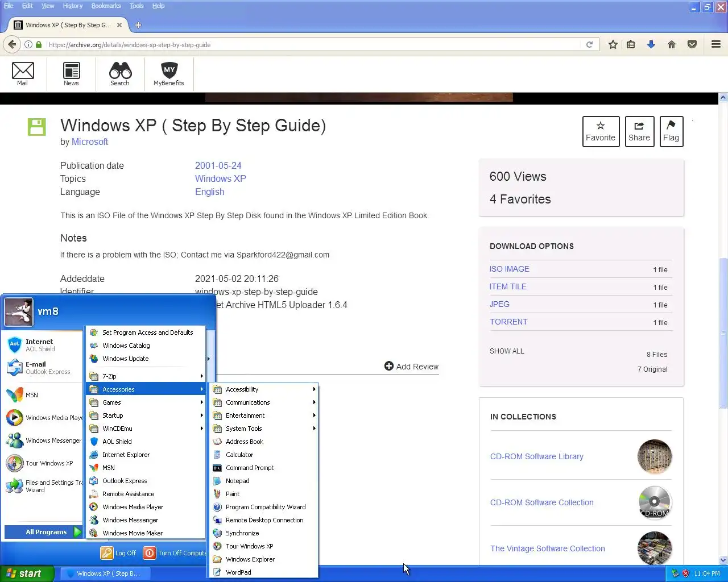The image size is (728, 582).
Task: Click the red shield system tray icon
Action: (686, 573)
